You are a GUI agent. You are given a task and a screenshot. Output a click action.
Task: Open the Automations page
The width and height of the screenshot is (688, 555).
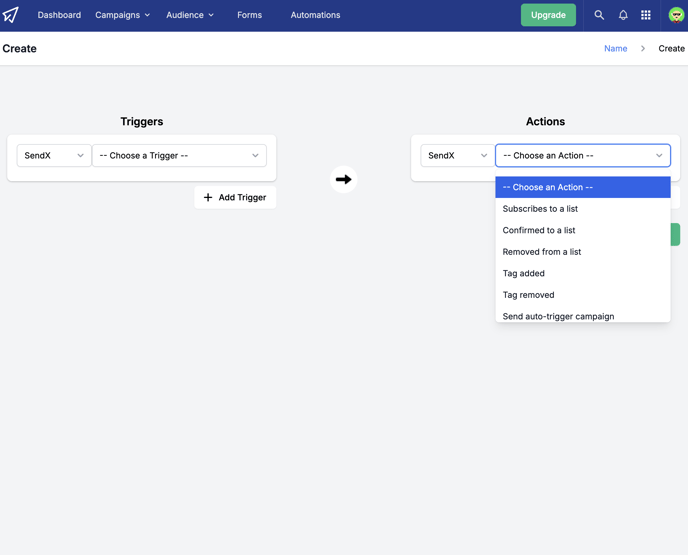click(x=315, y=15)
